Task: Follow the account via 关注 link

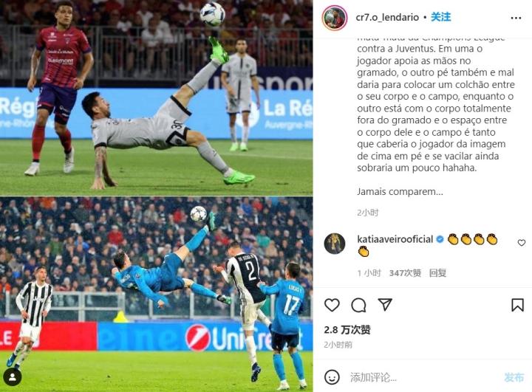Action: (x=440, y=17)
